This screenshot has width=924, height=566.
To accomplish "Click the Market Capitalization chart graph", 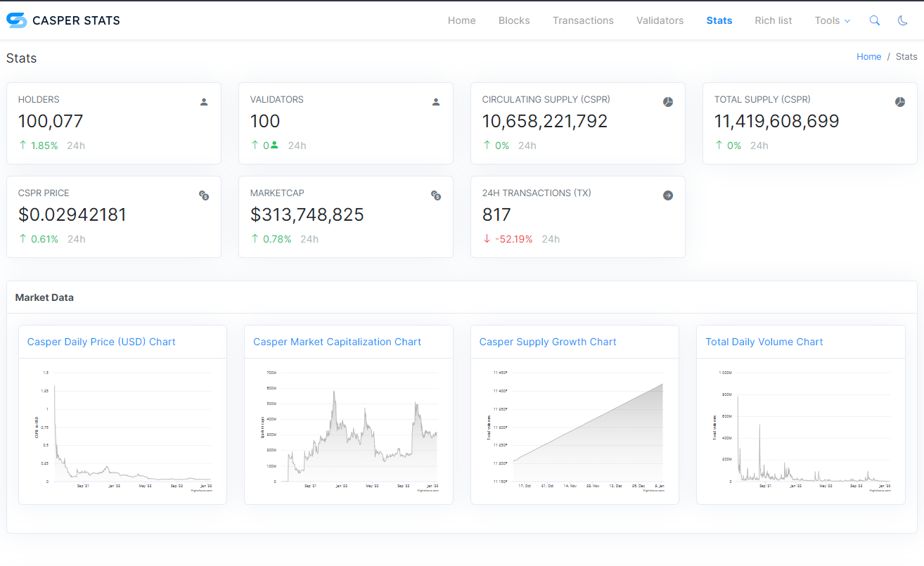I will point(349,429).
